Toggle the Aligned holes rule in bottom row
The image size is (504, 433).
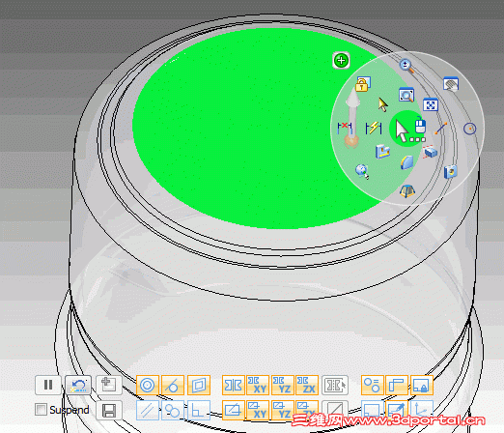(234, 411)
